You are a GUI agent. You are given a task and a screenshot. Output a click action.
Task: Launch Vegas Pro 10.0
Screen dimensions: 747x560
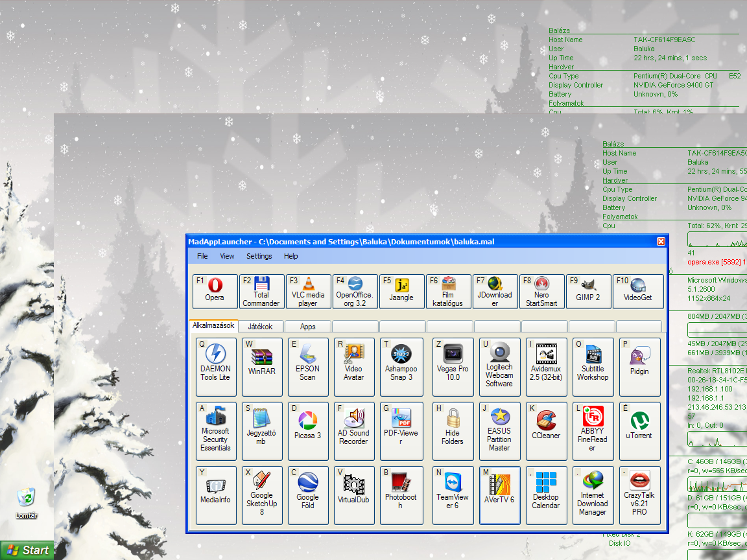(453, 367)
